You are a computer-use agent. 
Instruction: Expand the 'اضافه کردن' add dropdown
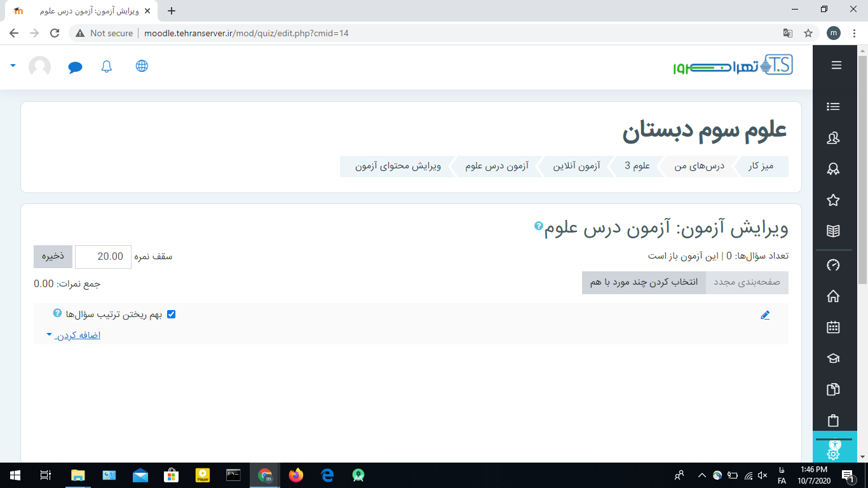(x=74, y=335)
